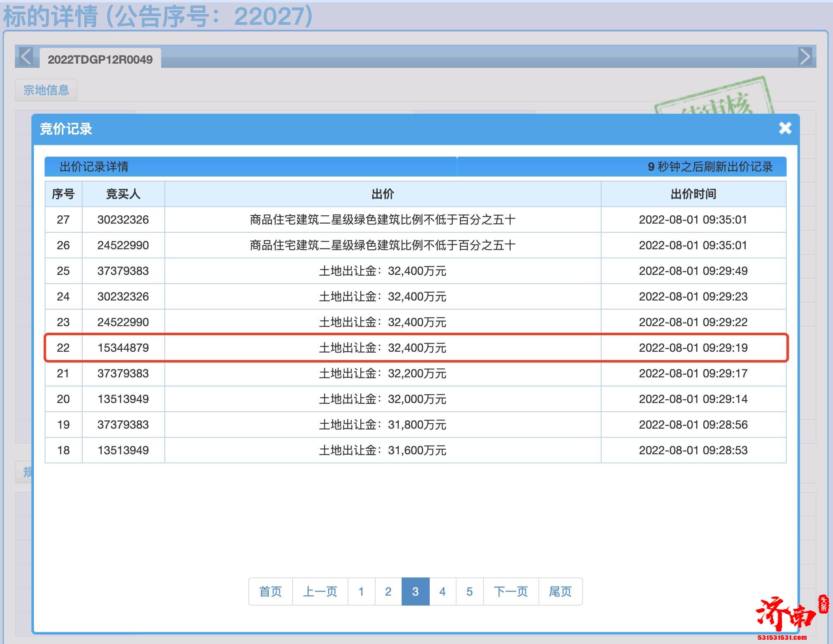Click bid time 09:29:17
Viewport: 833px width, 644px height.
693,373
